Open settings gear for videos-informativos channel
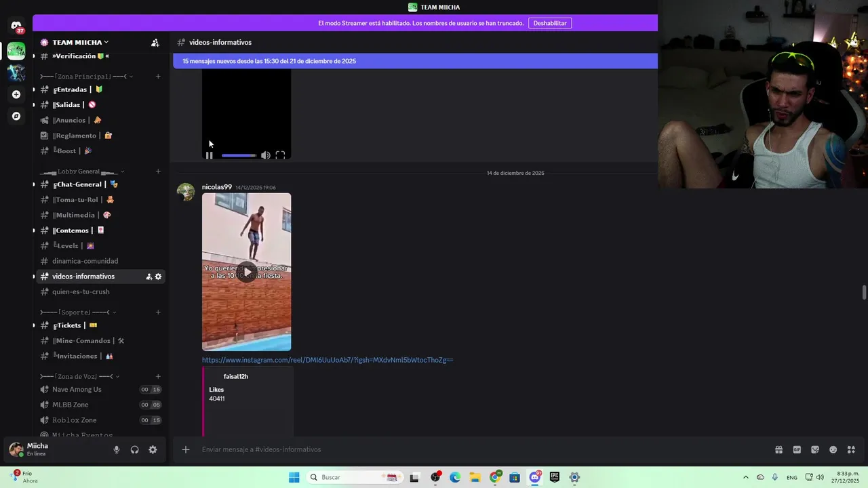The height and width of the screenshot is (488, 868). [159, 277]
